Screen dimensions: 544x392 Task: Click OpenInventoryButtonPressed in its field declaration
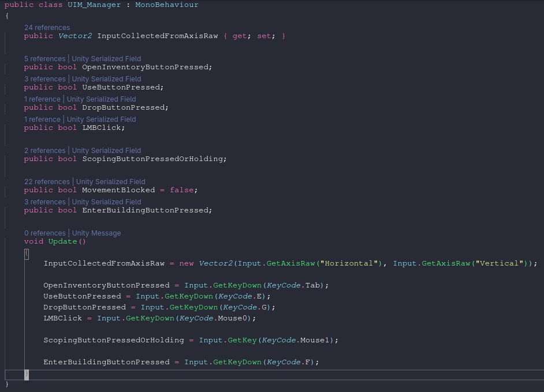coord(146,66)
